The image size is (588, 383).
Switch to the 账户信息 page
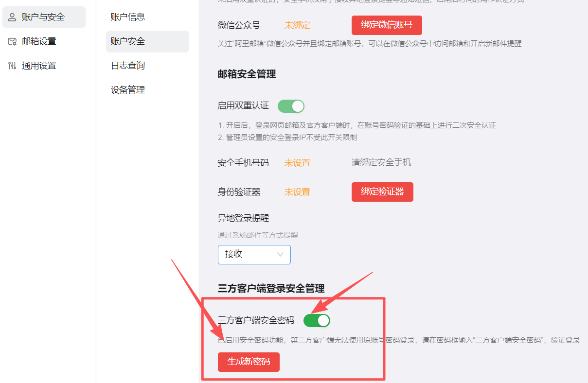[128, 17]
